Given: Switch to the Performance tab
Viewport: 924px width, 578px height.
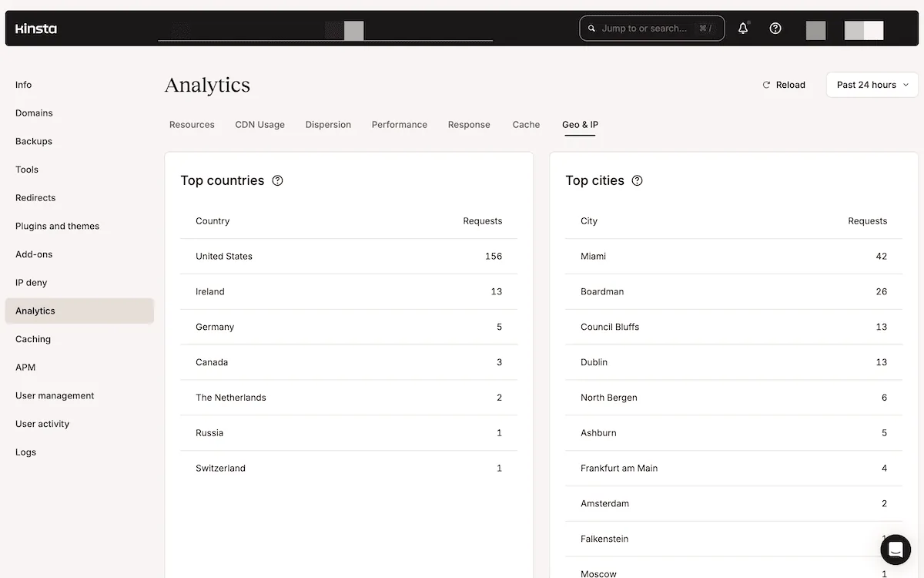Looking at the screenshot, I should point(399,124).
